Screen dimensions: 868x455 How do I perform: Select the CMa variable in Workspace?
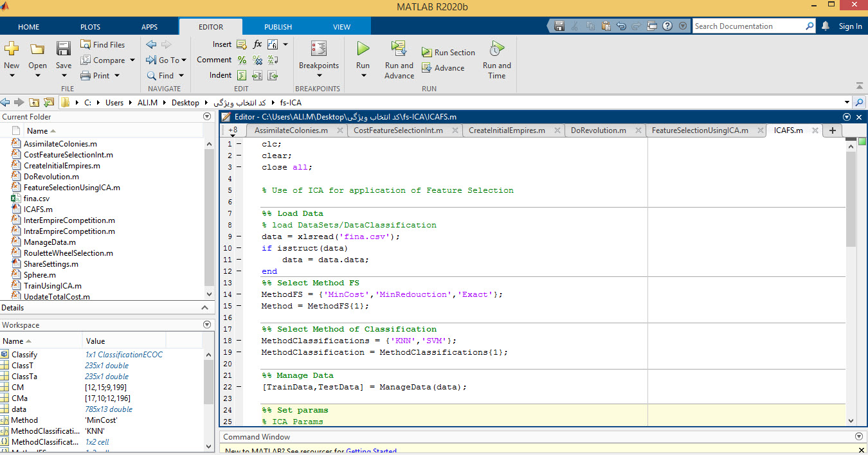19,398
